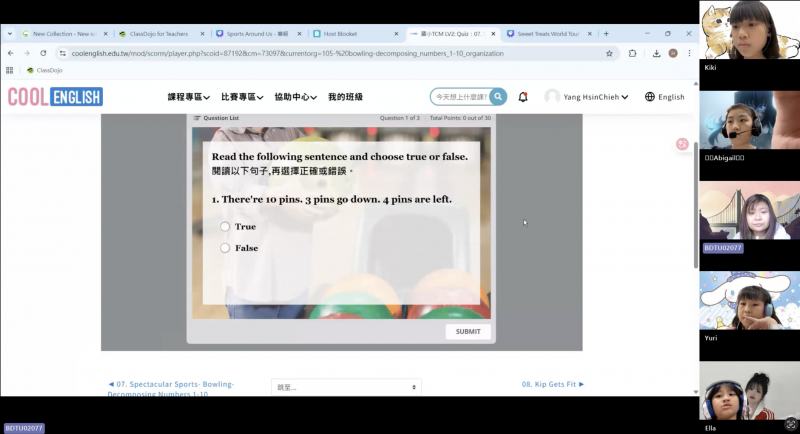The image size is (800, 434).
Task: Close the Sweet Treats World Tour tab
Action: [x=590, y=34]
